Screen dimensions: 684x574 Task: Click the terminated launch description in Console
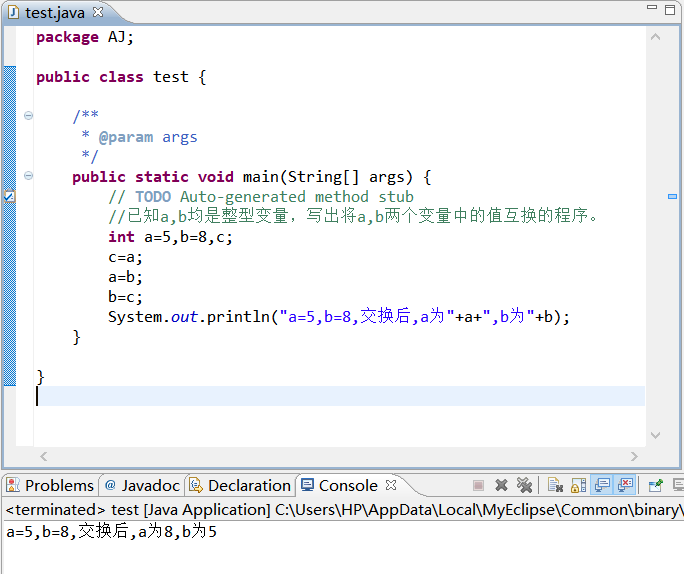[344, 509]
